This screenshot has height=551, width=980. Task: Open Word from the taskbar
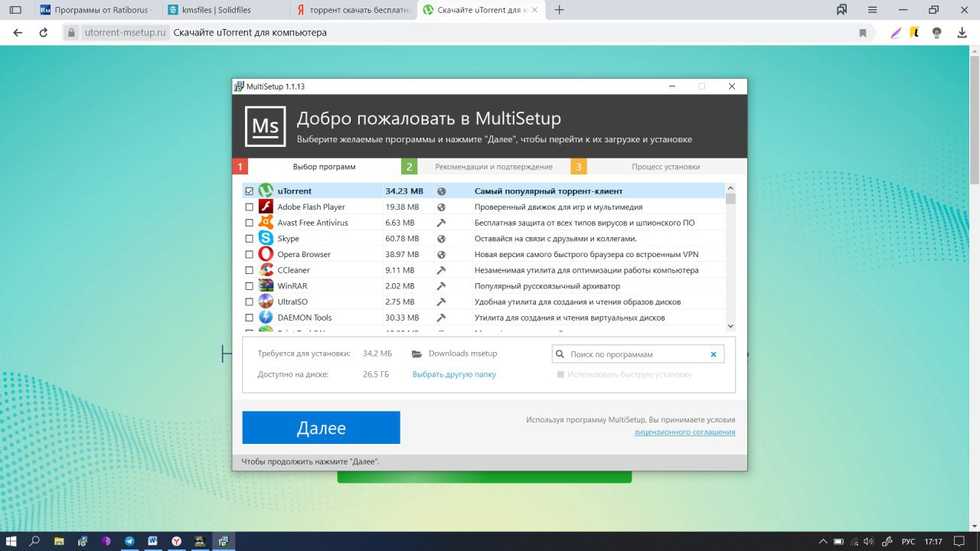click(x=152, y=540)
